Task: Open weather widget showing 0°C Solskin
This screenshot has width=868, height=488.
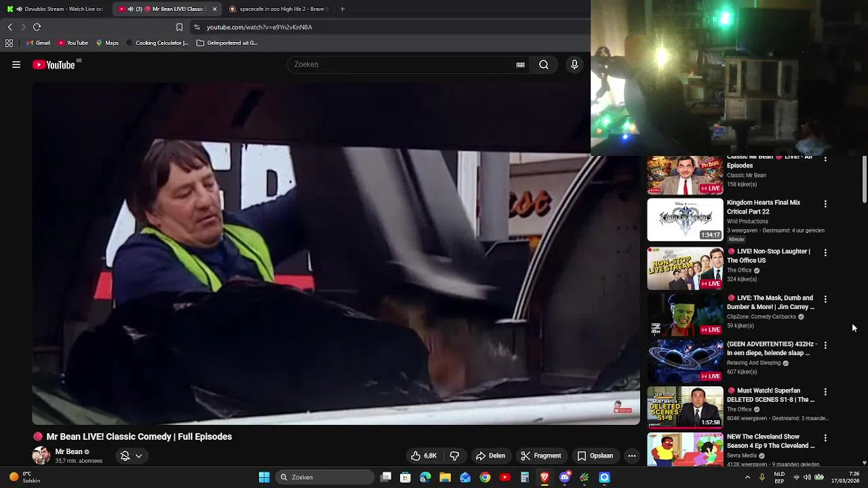Action: (x=24, y=477)
